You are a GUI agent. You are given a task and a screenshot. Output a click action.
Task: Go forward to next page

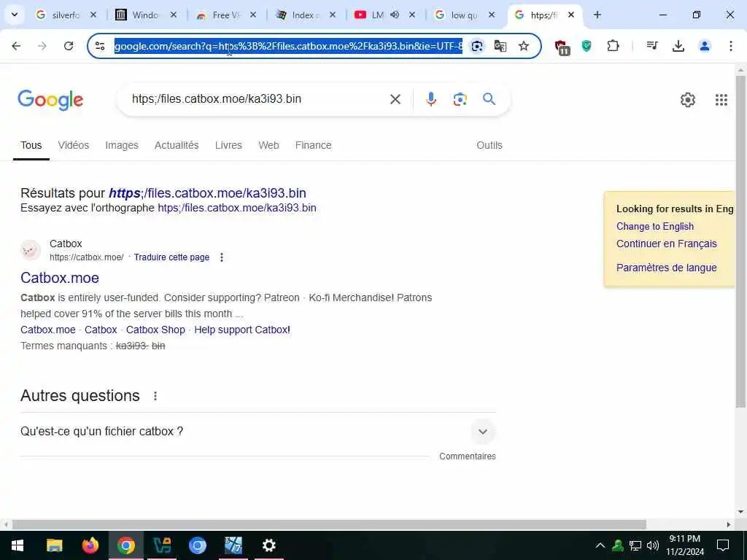[x=42, y=46]
